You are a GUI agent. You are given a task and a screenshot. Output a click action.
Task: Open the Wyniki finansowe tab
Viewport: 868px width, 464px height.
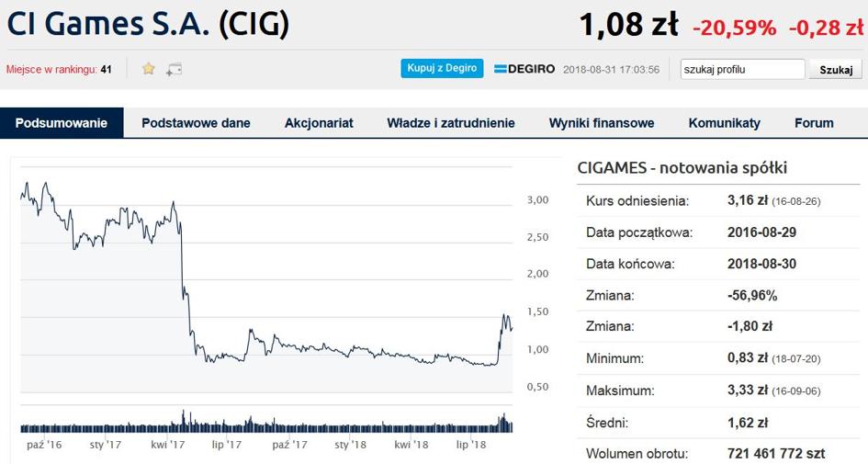pyautogui.click(x=602, y=123)
